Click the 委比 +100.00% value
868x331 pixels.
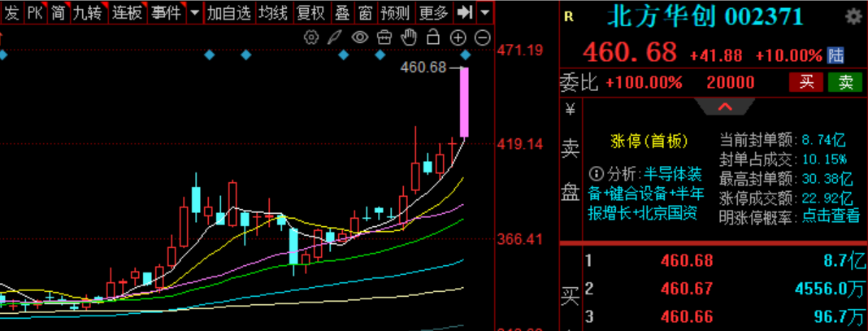644,83
